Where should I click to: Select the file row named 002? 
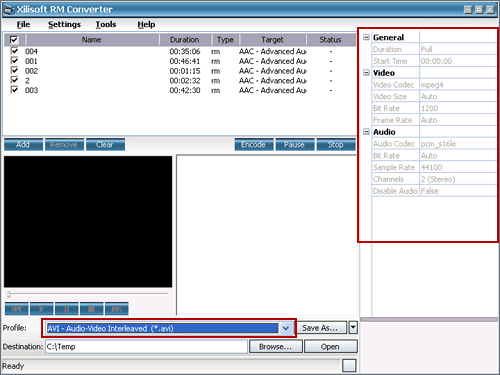tap(180, 71)
